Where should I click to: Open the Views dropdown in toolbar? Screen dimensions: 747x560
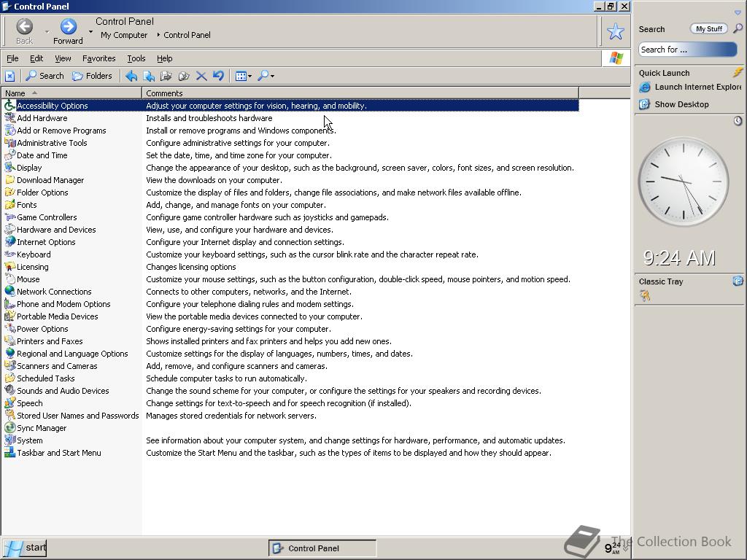point(244,76)
